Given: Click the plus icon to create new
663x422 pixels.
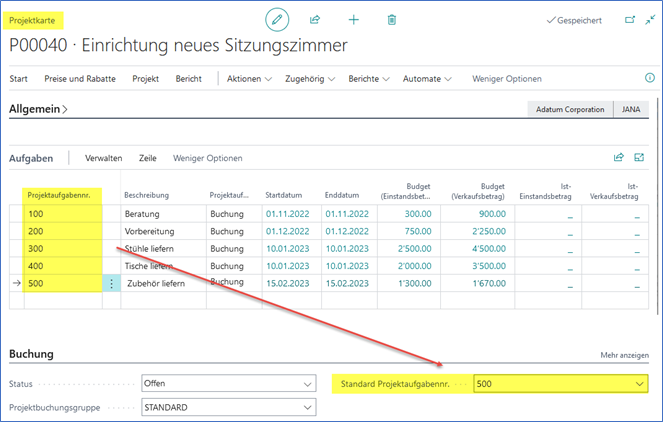Looking at the screenshot, I should point(353,19).
